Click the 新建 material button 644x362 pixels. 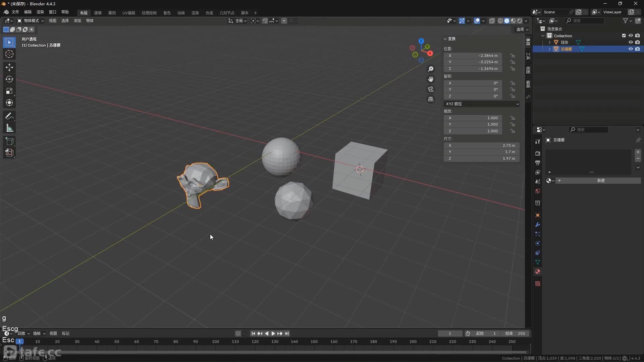601,181
